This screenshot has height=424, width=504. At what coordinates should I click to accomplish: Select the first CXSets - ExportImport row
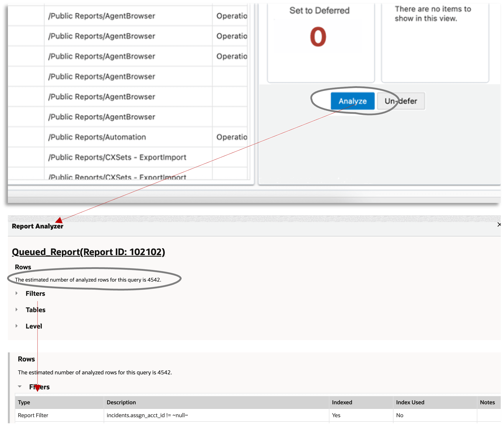pos(117,157)
